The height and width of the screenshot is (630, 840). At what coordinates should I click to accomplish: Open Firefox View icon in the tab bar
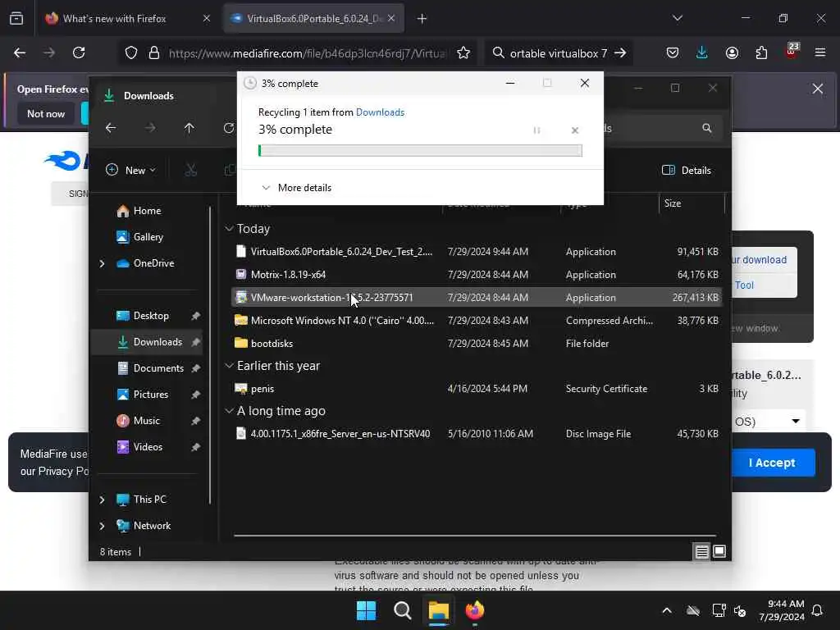tap(16, 19)
